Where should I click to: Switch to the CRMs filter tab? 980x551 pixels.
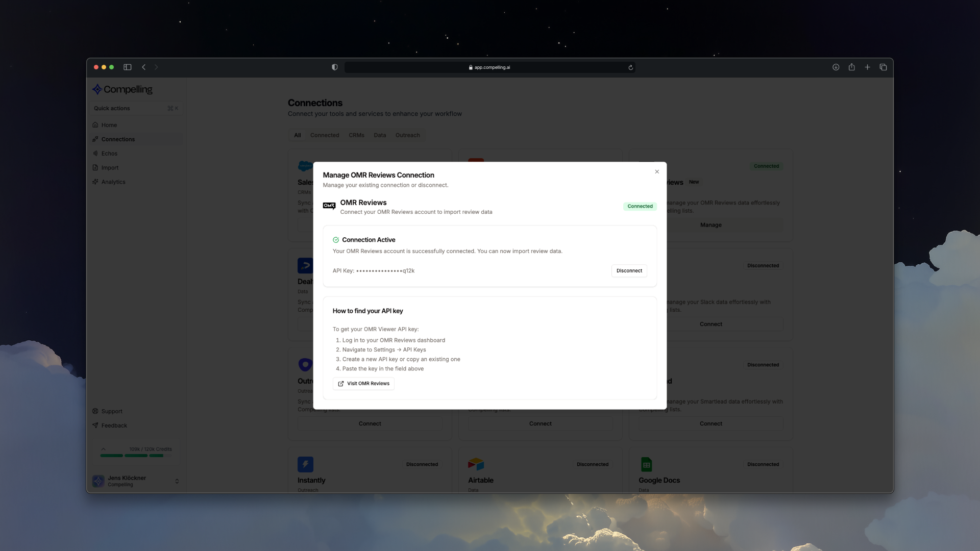pos(357,135)
